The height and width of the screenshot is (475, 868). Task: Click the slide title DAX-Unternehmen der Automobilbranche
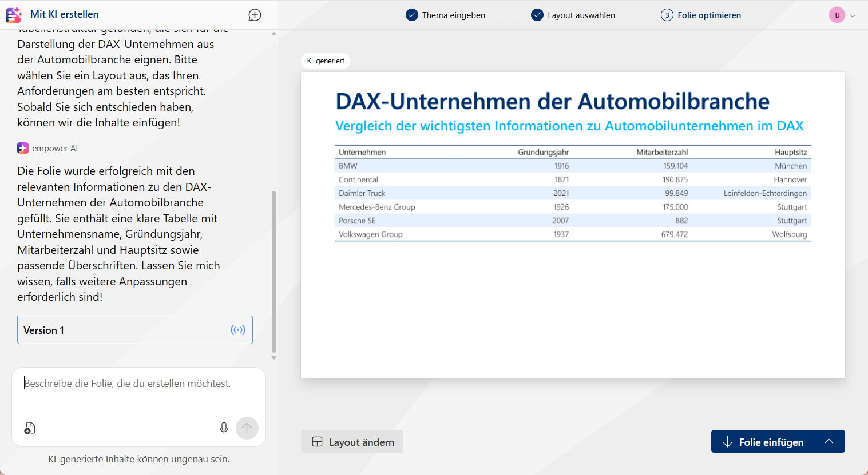(x=552, y=101)
